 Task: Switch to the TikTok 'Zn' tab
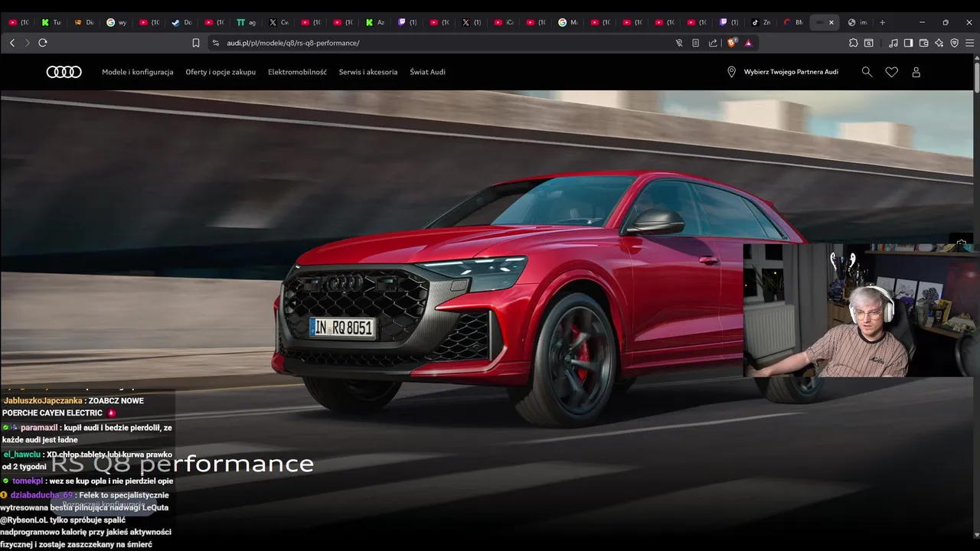(x=761, y=22)
